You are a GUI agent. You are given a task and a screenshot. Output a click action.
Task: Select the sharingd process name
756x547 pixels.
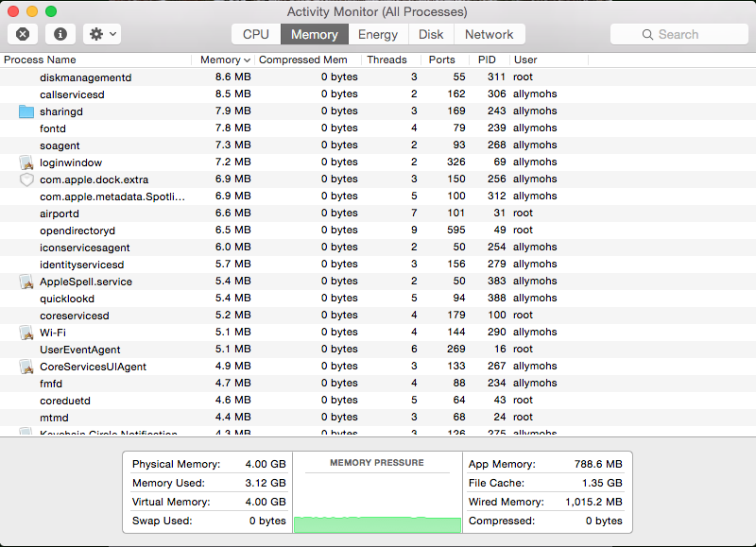tap(61, 111)
